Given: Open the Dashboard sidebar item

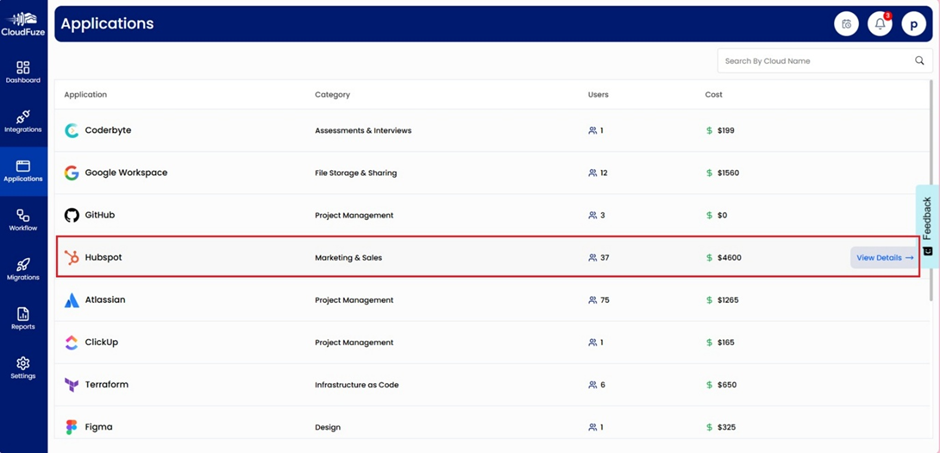Looking at the screenshot, I should [23, 73].
